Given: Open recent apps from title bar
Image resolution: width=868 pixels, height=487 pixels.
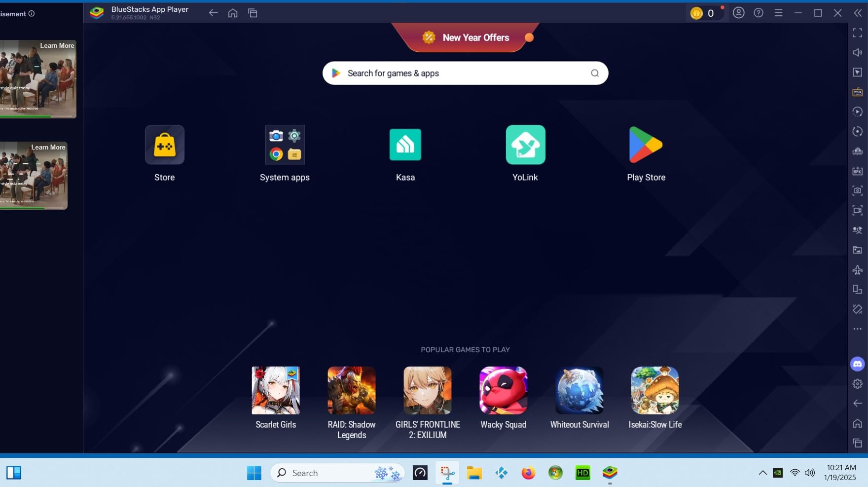Looking at the screenshot, I should pyautogui.click(x=253, y=13).
